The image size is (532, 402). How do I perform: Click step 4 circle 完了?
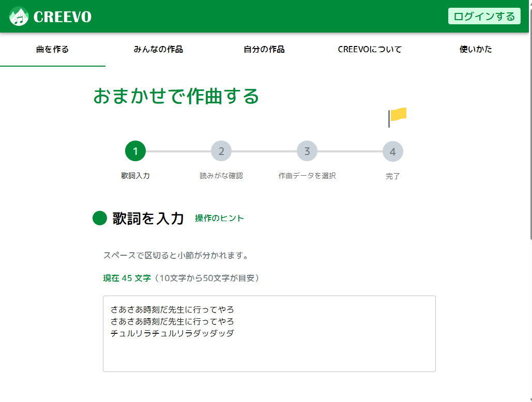tap(393, 151)
